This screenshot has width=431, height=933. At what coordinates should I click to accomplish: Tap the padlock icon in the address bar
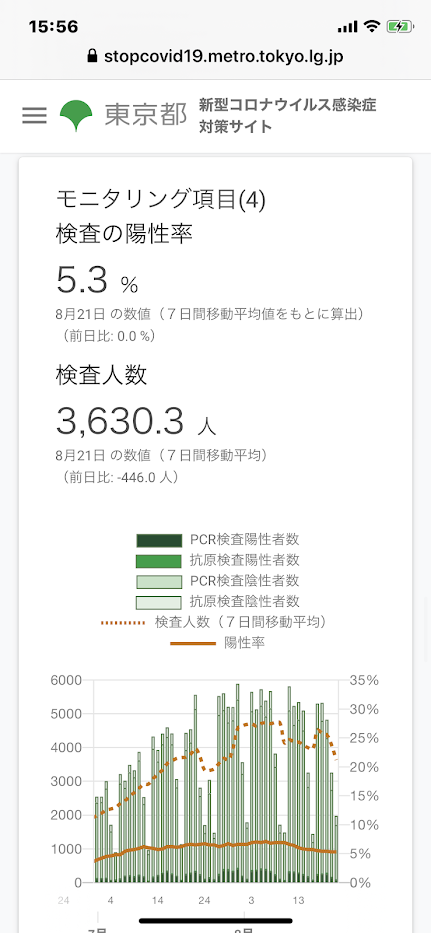pos(92,56)
